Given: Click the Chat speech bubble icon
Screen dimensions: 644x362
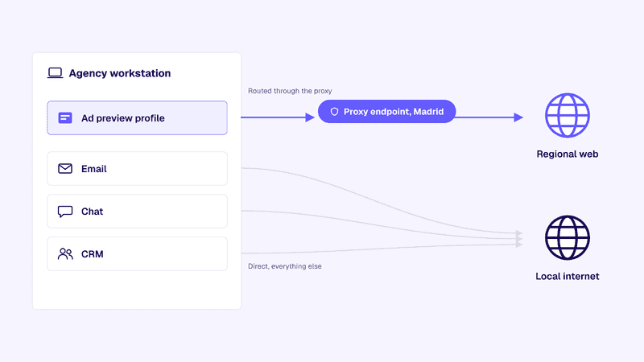Looking at the screenshot, I should coord(65,212).
